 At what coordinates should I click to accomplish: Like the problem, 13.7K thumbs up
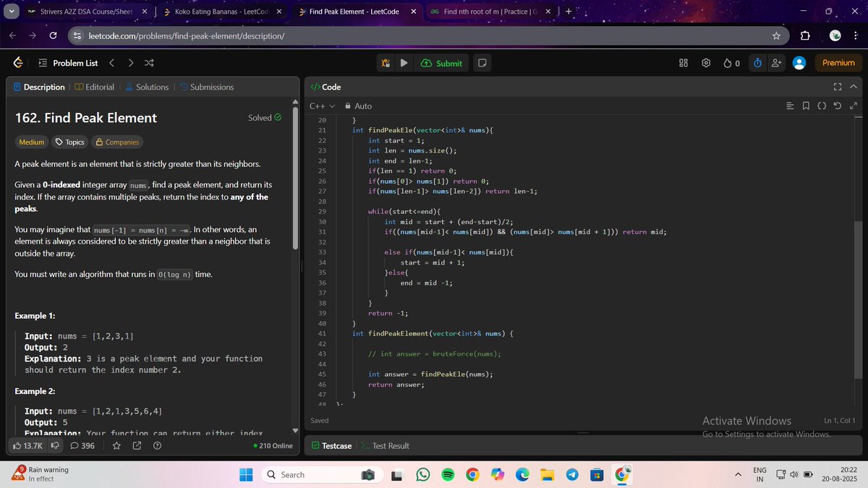point(28,445)
